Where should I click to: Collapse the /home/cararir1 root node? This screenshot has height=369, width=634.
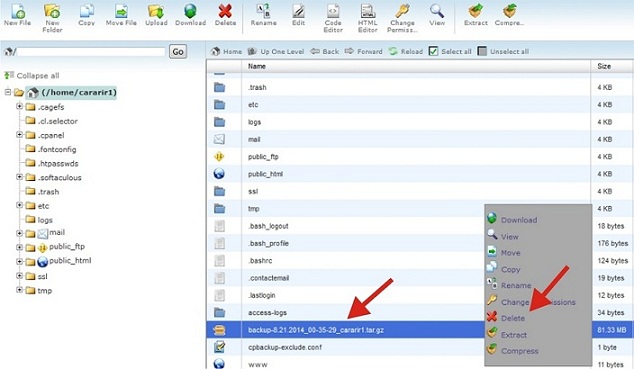8,92
